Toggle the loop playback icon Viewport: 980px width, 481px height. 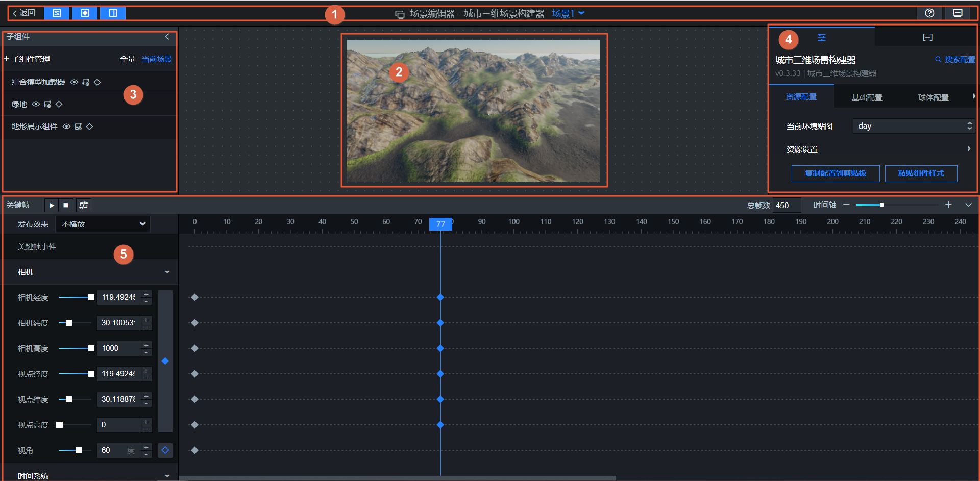pos(84,205)
